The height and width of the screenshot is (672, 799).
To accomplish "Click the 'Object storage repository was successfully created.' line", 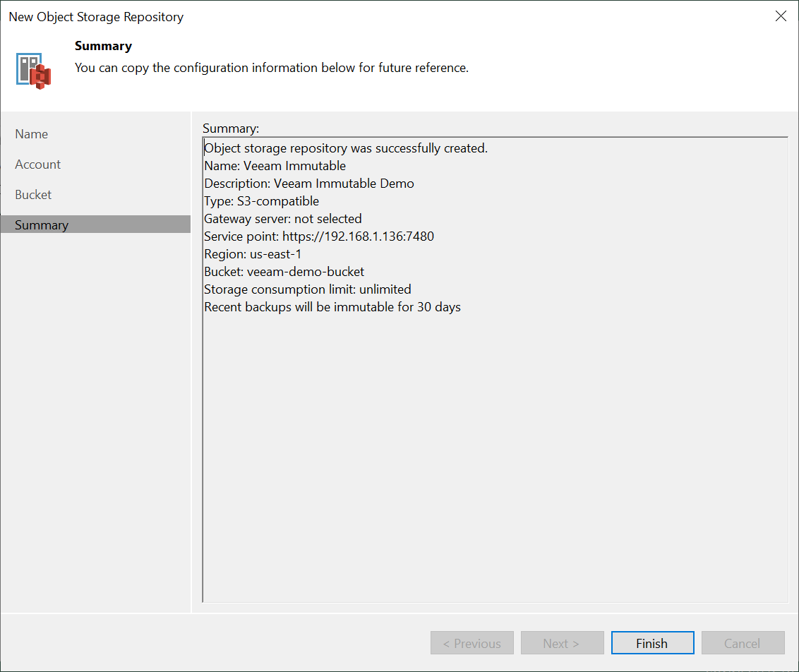I will [x=346, y=148].
